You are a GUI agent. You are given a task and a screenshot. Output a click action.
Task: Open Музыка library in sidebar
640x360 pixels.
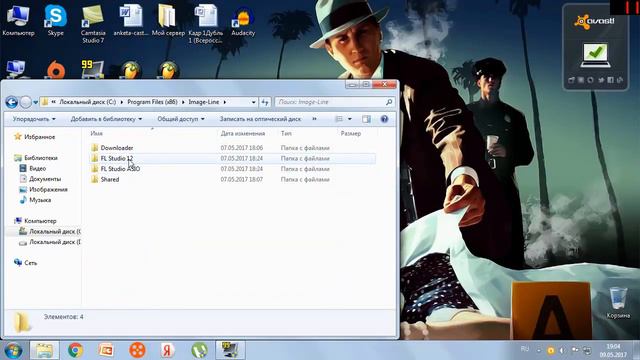40,200
